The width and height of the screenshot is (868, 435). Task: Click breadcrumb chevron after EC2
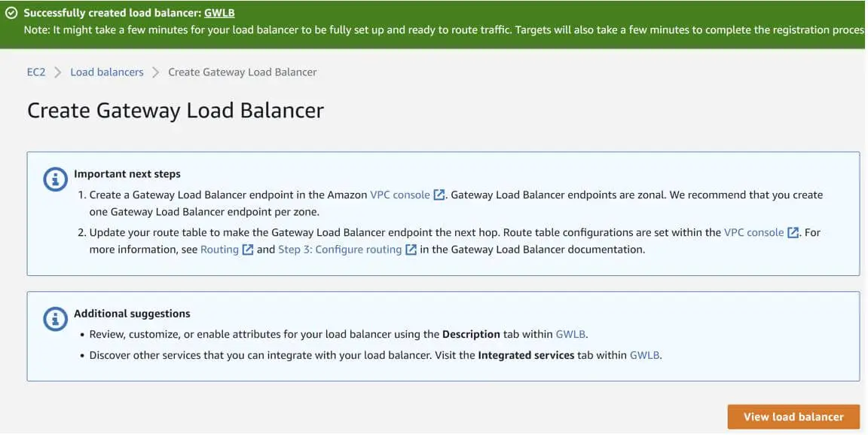(x=57, y=72)
